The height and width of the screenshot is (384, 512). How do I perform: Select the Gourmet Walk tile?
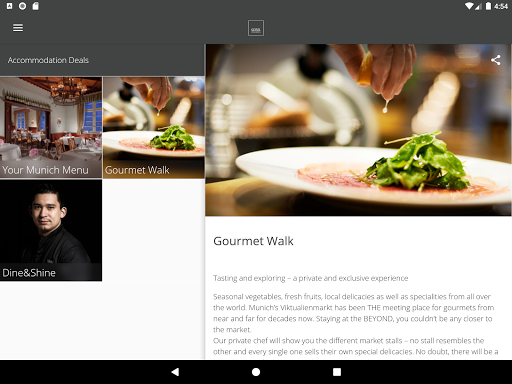[154, 127]
